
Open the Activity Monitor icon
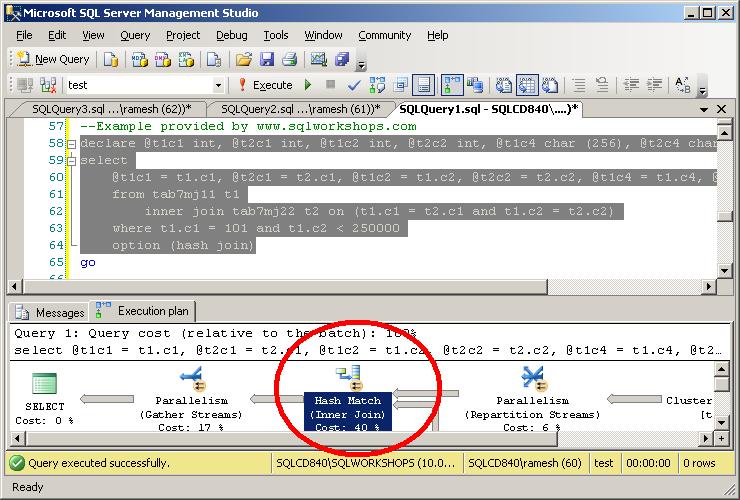(x=319, y=59)
